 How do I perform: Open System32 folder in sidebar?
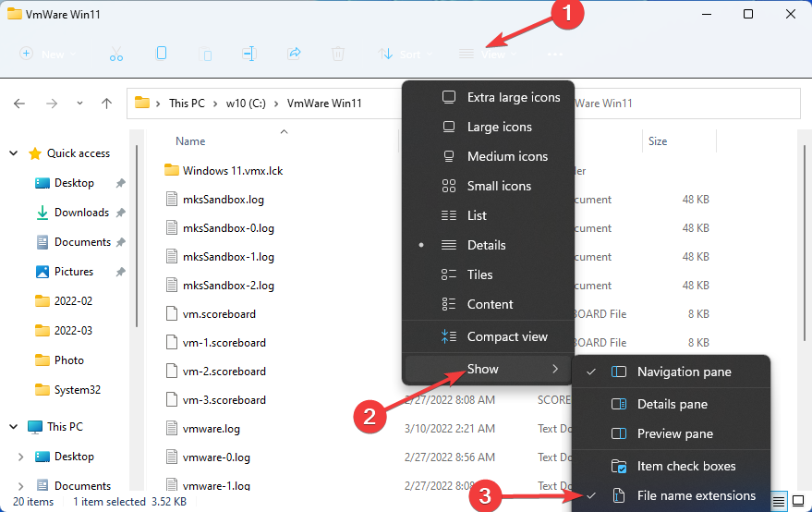(78, 390)
